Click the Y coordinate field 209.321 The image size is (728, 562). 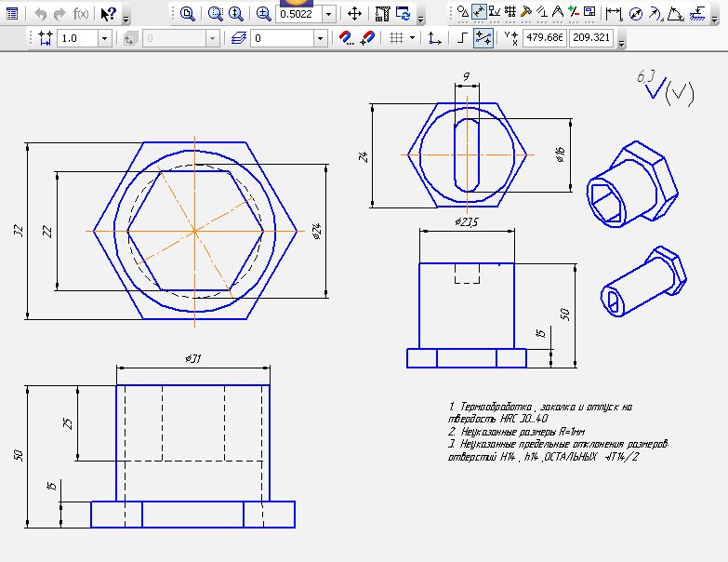(x=591, y=37)
